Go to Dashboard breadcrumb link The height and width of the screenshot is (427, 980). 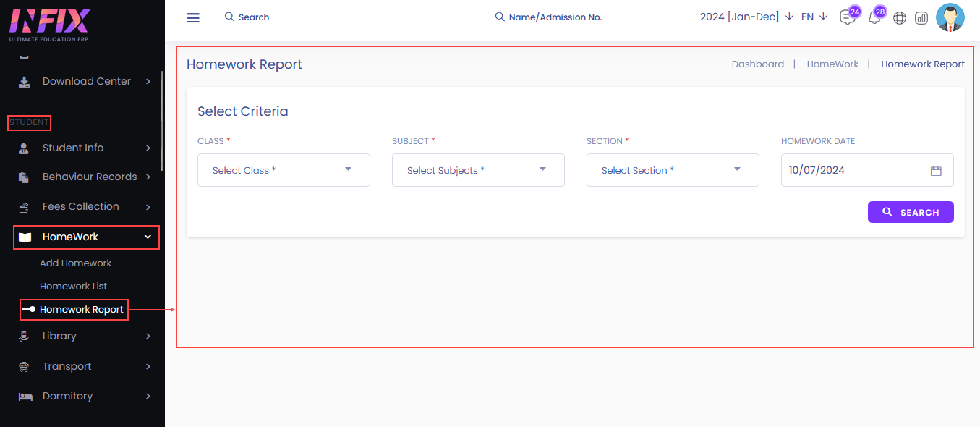758,64
